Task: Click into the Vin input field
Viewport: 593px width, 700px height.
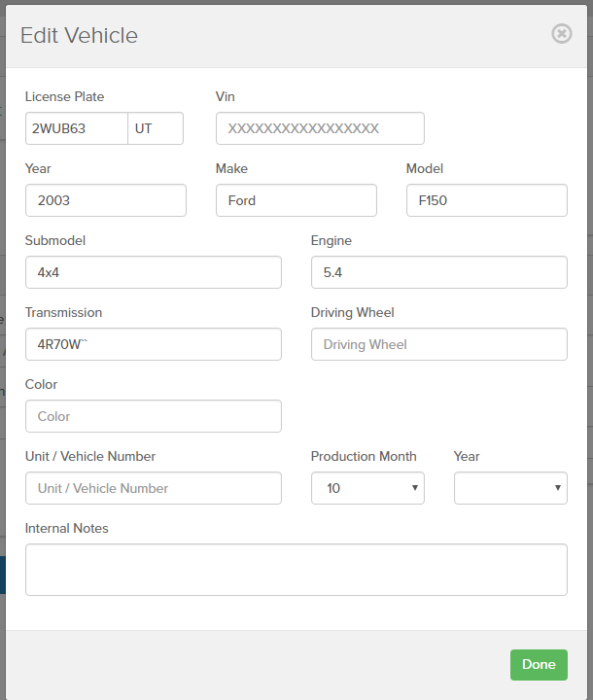Action: [320, 128]
